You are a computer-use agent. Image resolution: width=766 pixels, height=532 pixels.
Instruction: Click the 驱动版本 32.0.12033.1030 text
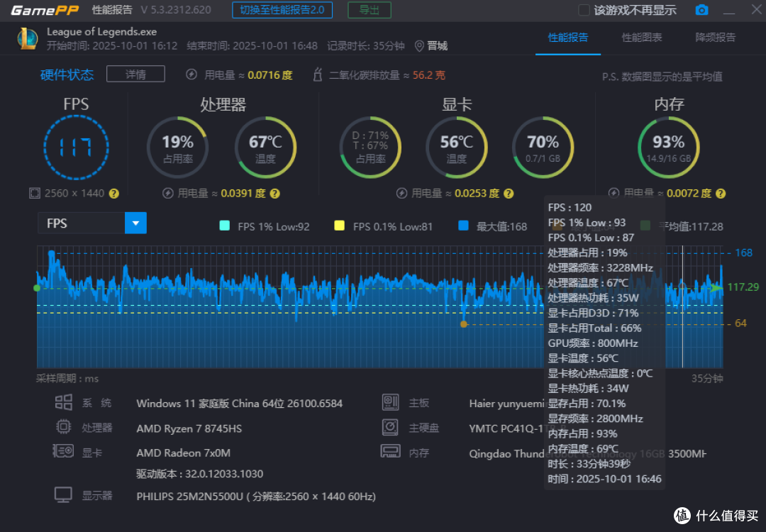tap(200, 474)
